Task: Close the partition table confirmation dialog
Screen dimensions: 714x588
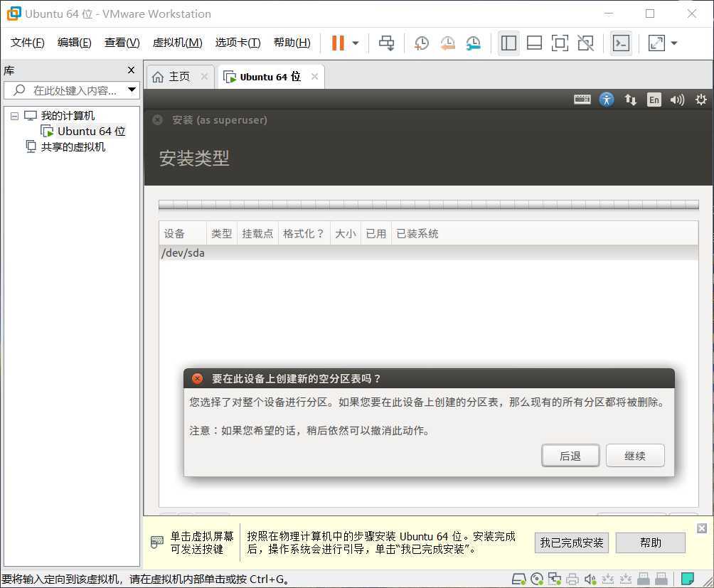Action: [197, 379]
